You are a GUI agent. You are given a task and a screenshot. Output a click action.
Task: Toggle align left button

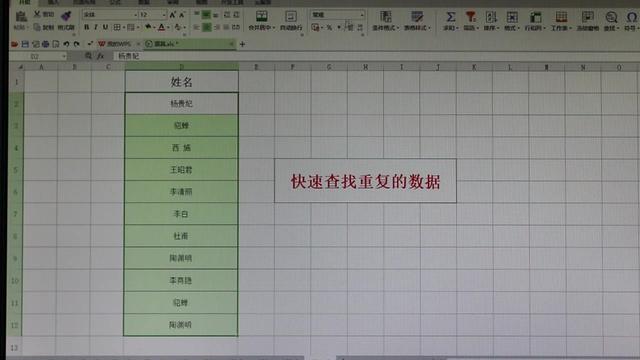click(197, 27)
